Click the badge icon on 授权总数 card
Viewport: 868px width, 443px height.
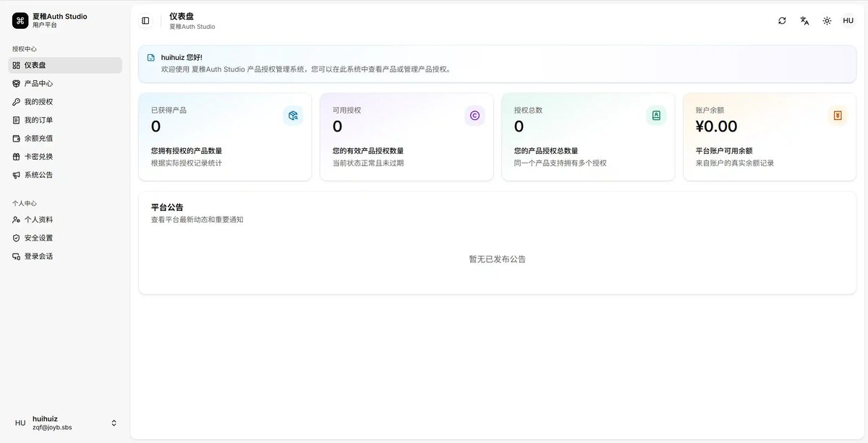click(656, 116)
